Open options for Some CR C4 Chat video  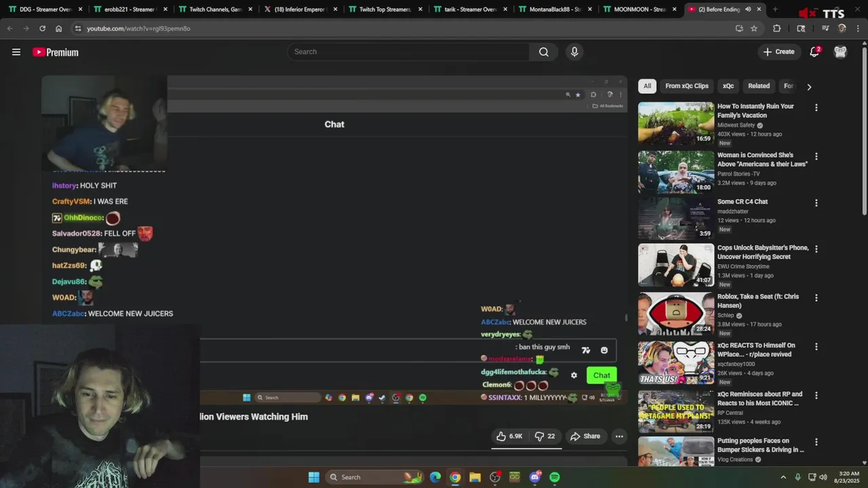coord(816,203)
